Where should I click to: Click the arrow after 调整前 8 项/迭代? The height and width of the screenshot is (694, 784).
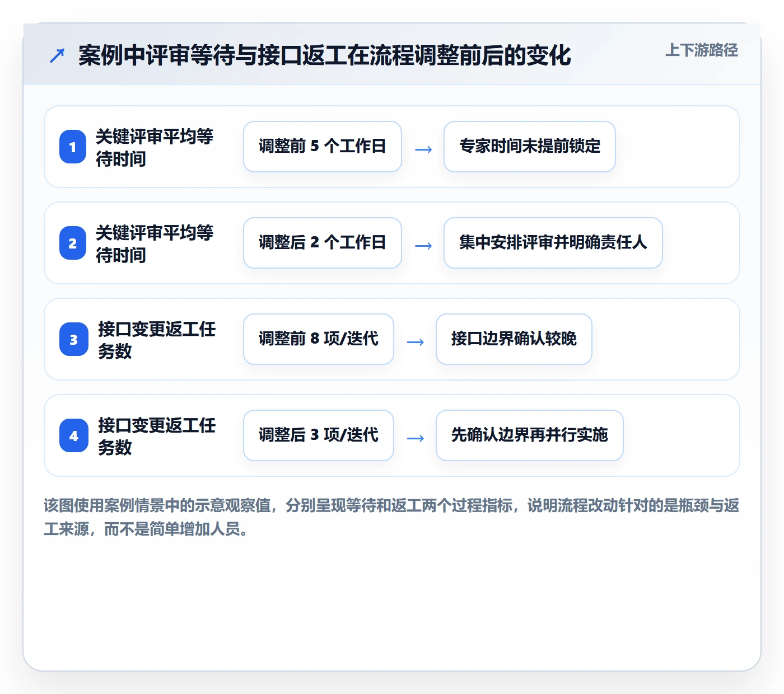point(416,341)
